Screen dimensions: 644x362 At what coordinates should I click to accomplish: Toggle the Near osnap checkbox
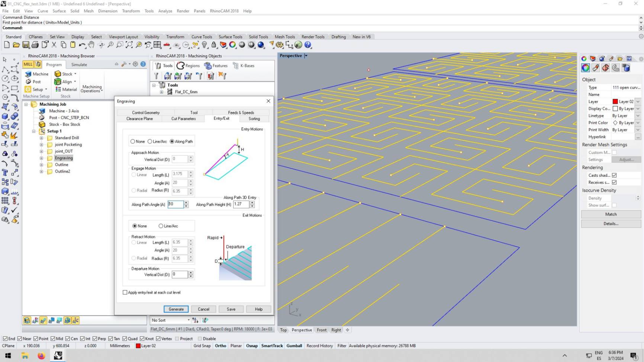pyautogui.click(x=20, y=339)
